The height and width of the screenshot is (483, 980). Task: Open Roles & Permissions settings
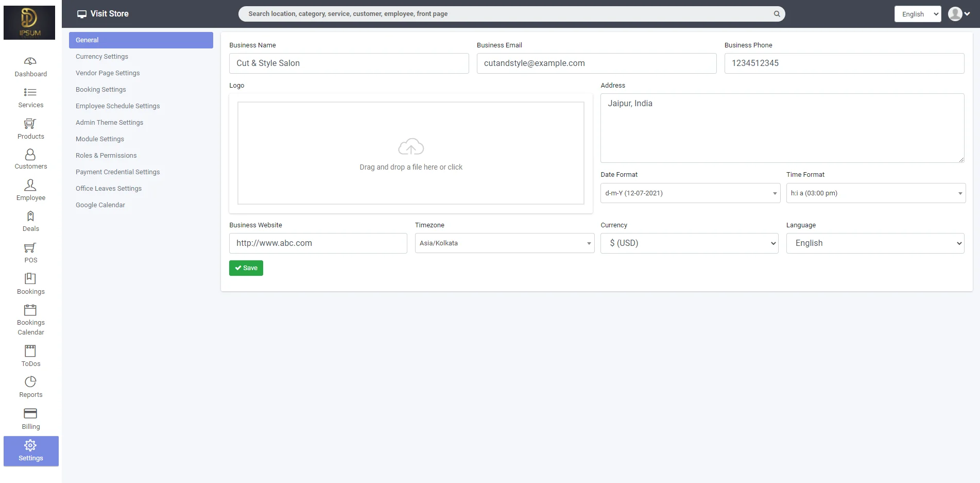pos(106,156)
